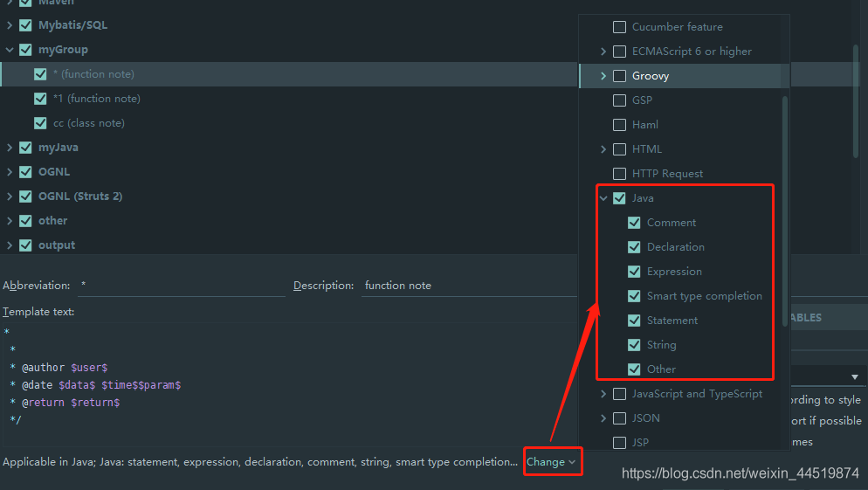Click the context popup scrollbar
The image size is (868, 490).
(x=784, y=211)
